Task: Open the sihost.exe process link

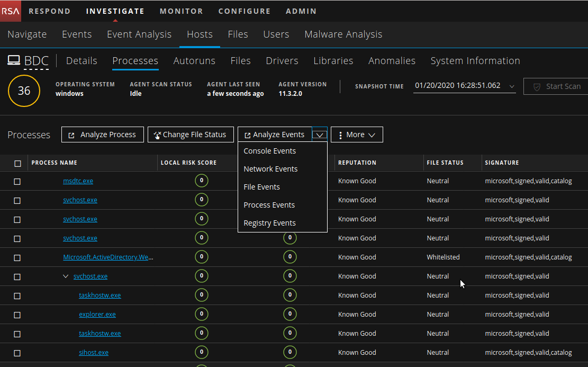Action: [x=94, y=353]
